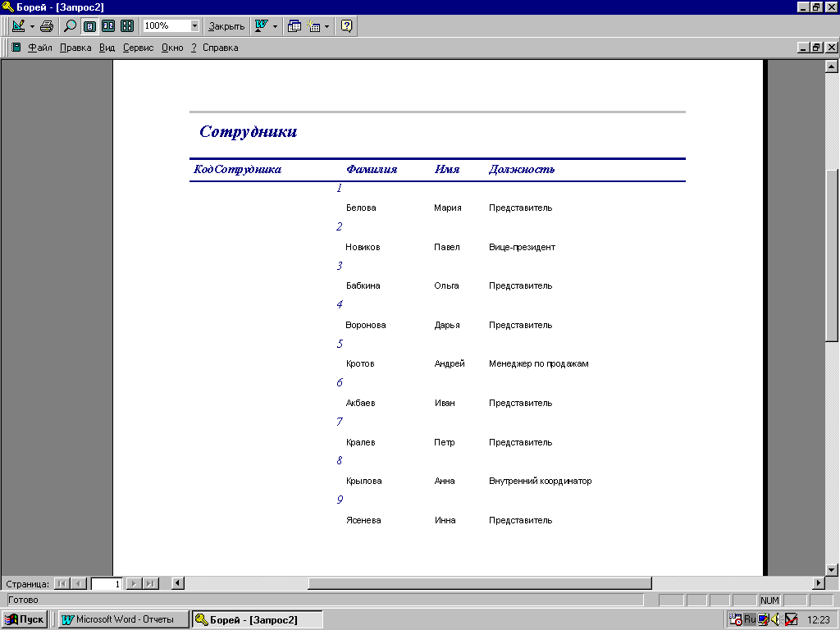Viewport: 840px width, 630px height.
Task: Open the Окно menu
Action: pyautogui.click(x=172, y=48)
